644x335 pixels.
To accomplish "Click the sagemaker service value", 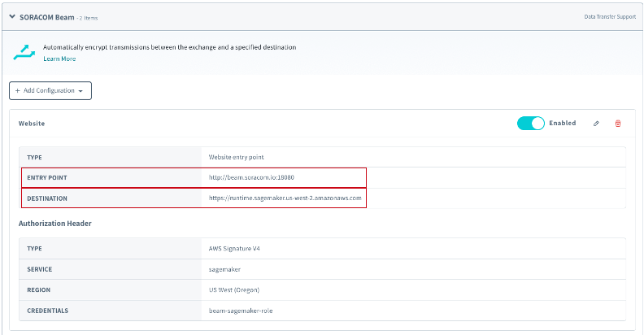I will [224, 269].
